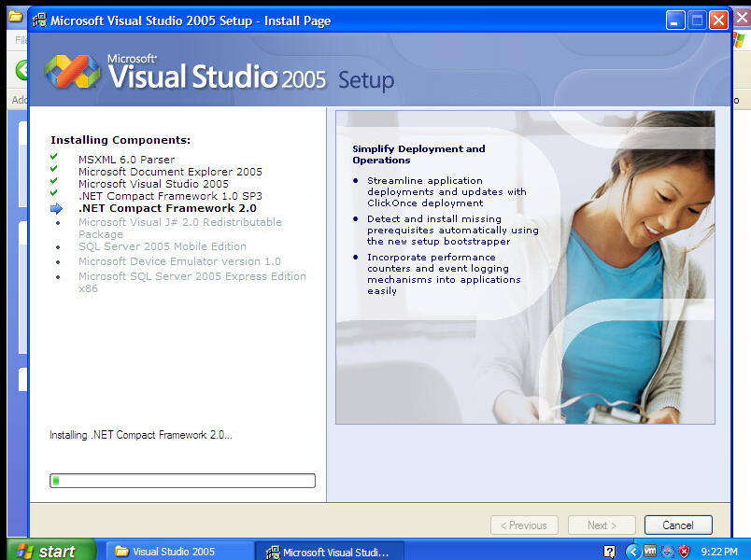The width and height of the screenshot is (751, 560).
Task: Select Microsoft Visual Studio 2005 list entry
Action: coord(153,184)
